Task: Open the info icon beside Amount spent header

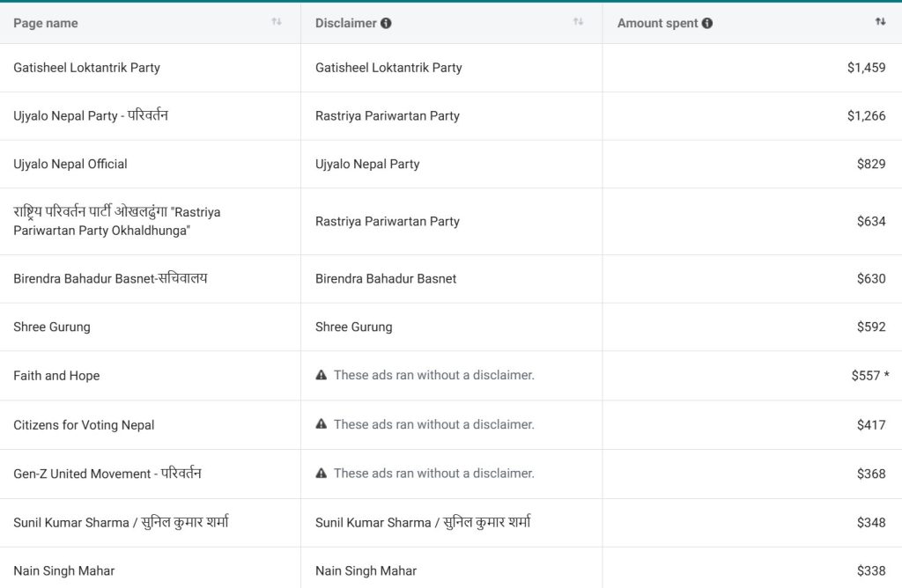Action: pyautogui.click(x=706, y=24)
